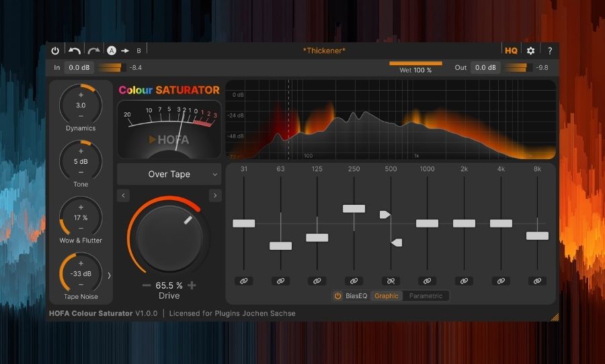Click the 250 Hz band slider handle
Image resolution: width=605 pixels, height=364 pixels.
tap(354, 209)
